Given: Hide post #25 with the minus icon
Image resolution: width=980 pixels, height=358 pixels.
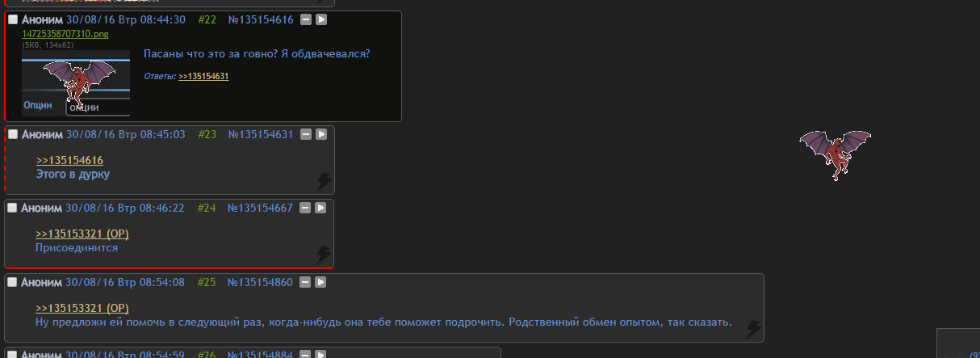Looking at the screenshot, I should click(x=305, y=282).
